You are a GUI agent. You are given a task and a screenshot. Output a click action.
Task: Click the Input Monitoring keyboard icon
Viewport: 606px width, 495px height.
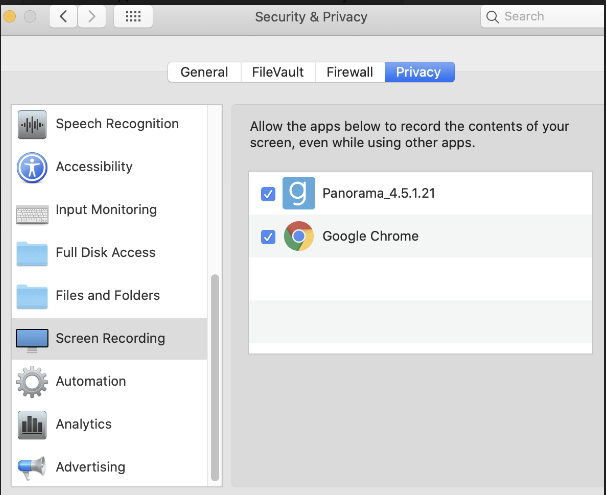click(32, 211)
